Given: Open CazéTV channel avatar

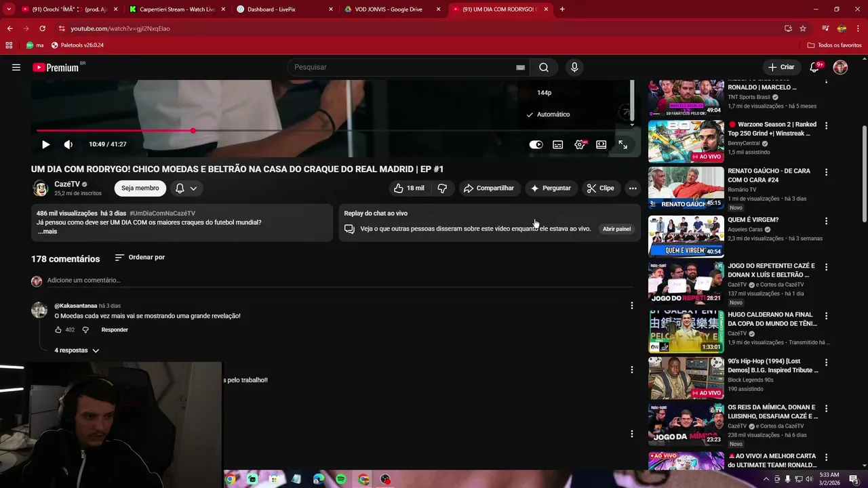Looking at the screenshot, I should coord(40,188).
